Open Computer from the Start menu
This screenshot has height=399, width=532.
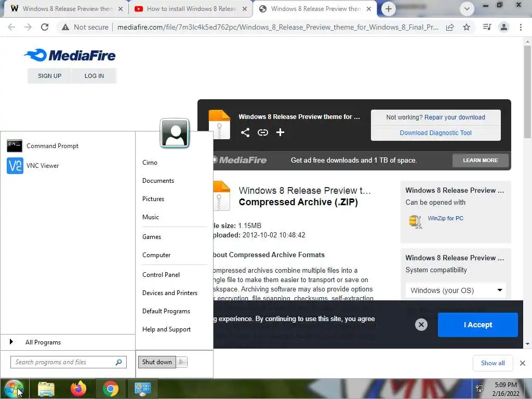point(156,255)
